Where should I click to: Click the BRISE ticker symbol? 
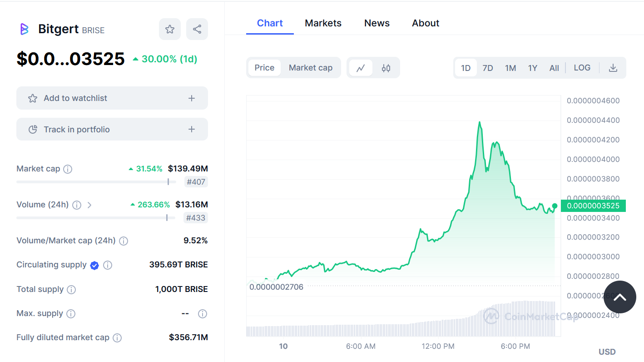click(x=93, y=30)
